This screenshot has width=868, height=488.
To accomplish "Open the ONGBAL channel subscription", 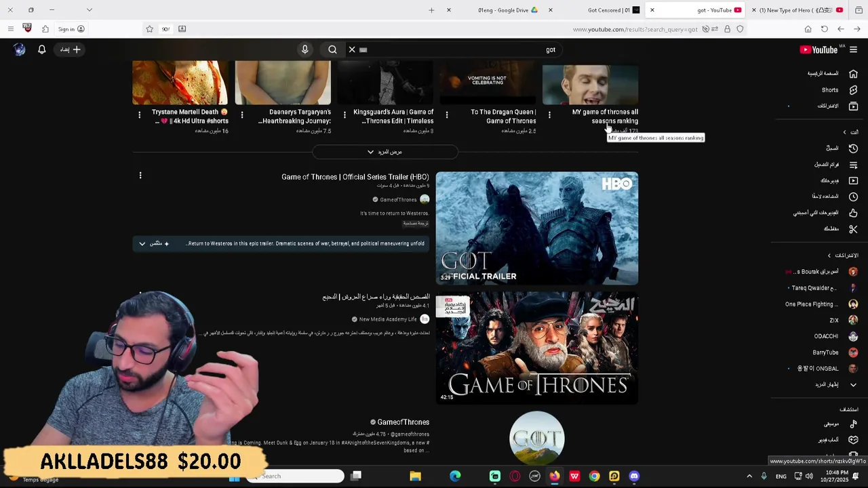I will tap(827, 369).
